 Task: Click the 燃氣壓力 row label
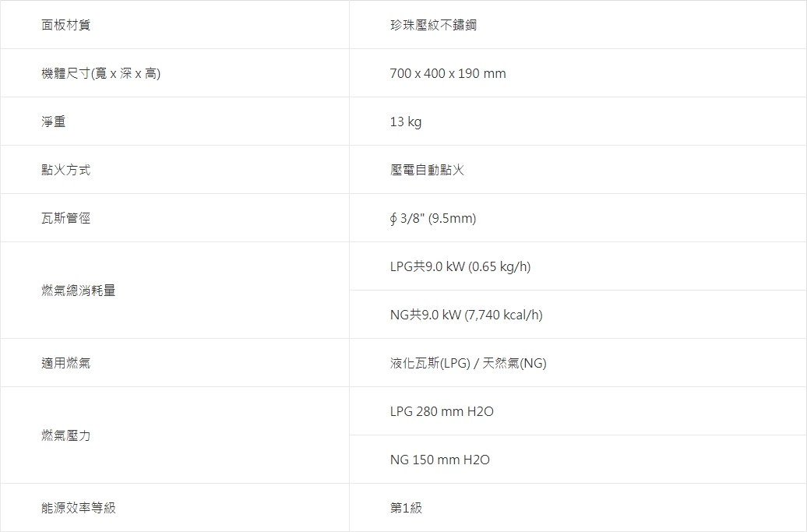66,435
